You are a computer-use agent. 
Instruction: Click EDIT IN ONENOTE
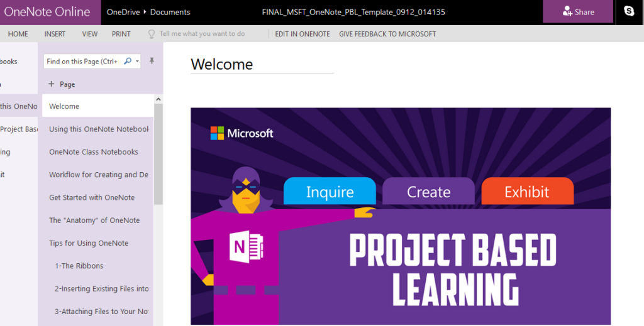303,34
